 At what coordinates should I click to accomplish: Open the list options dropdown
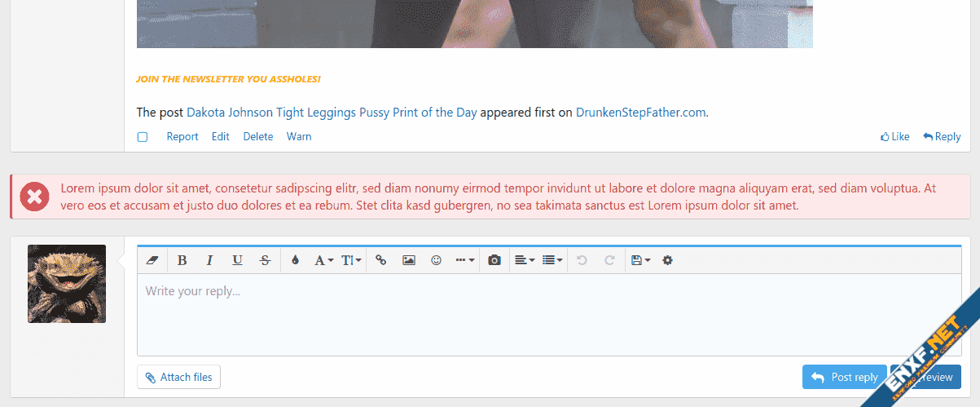[x=552, y=260]
